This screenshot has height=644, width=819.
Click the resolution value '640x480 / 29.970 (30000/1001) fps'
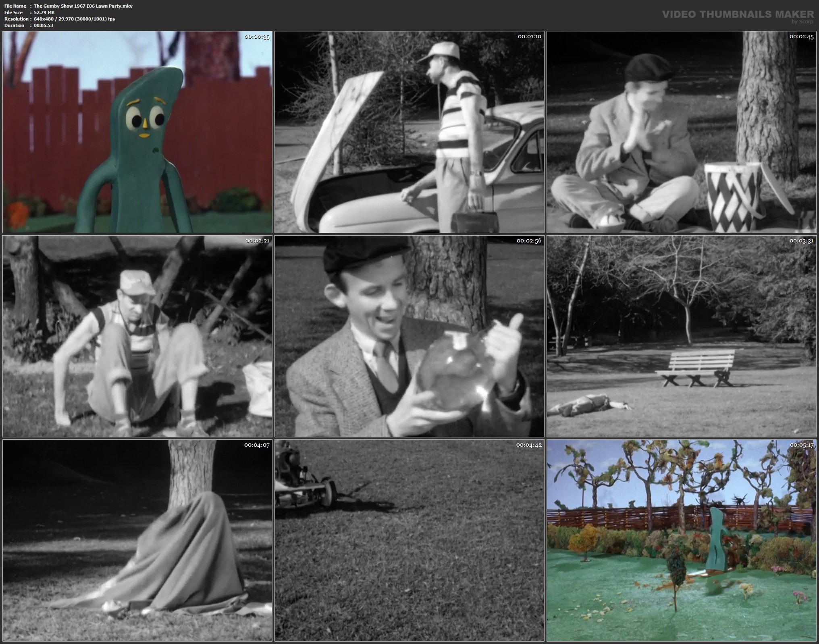click(75, 19)
